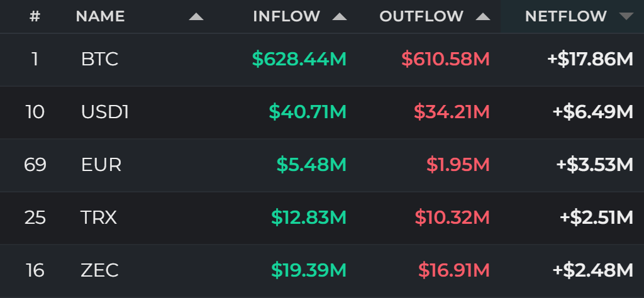Click the NETFLOW column header label

pyautogui.click(x=565, y=16)
